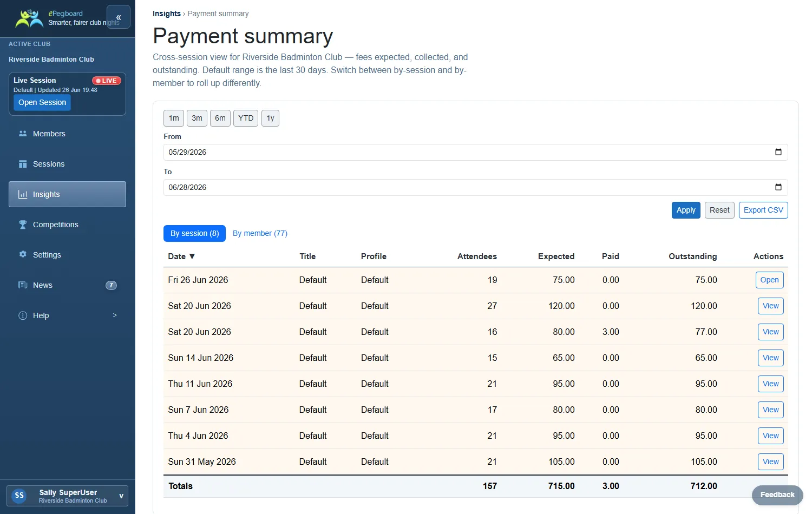812x514 pixels.
Task: View the Thu 4 Jun 2026 session
Action: (x=771, y=436)
